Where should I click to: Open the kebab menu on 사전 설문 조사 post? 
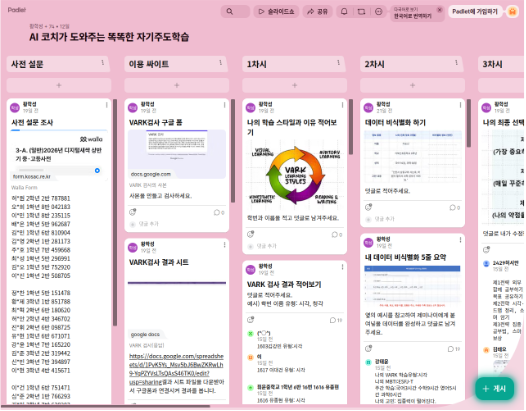tap(107, 105)
